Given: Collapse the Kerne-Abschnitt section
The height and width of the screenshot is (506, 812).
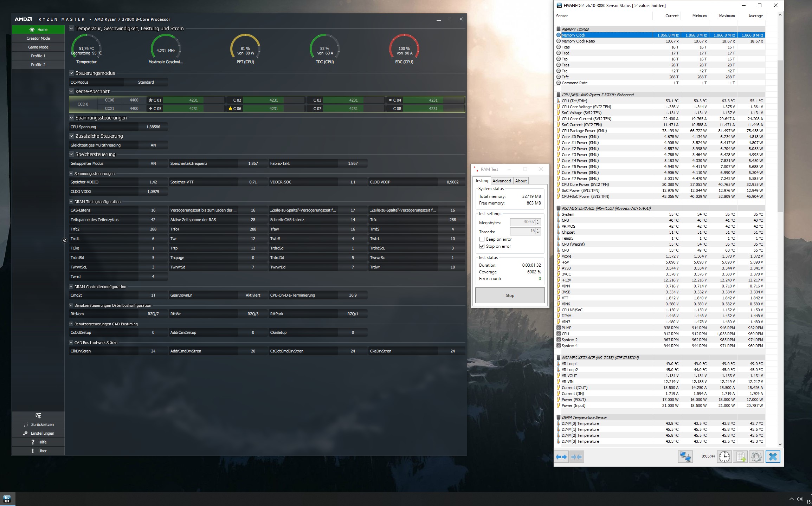Looking at the screenshot, I should [x=72, y=91].
